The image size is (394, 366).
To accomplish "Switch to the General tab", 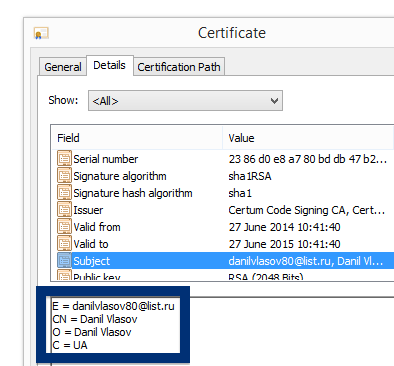I will pos(63,67).
